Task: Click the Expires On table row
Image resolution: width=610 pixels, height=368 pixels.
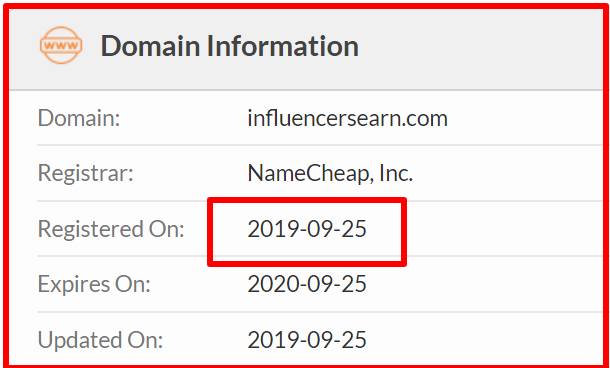Action: coord(320,284)
